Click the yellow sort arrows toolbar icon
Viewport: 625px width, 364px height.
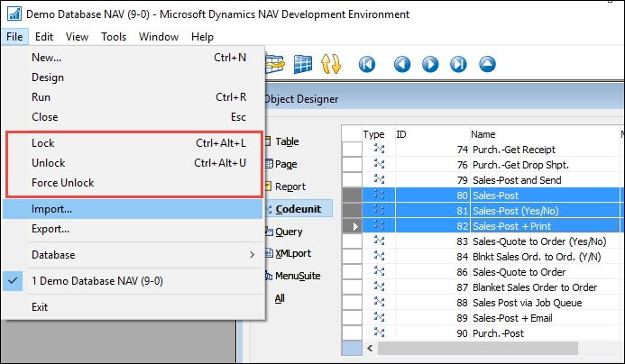click(331, 64)
